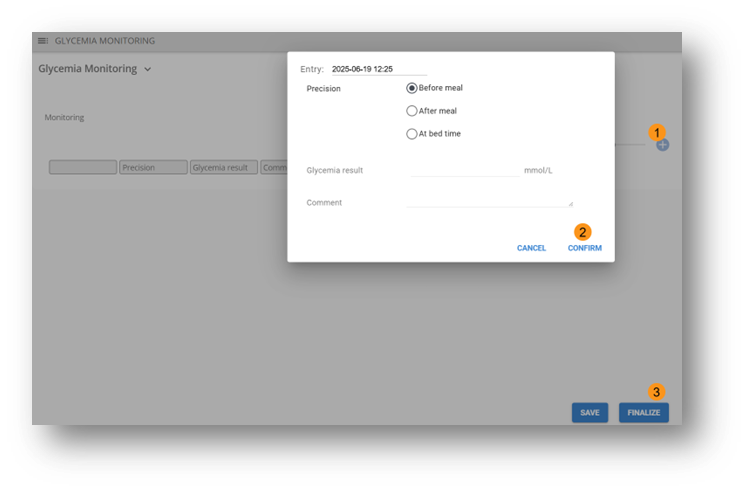
Task: Click the Precision column header
Action: (x=153, y=168)
